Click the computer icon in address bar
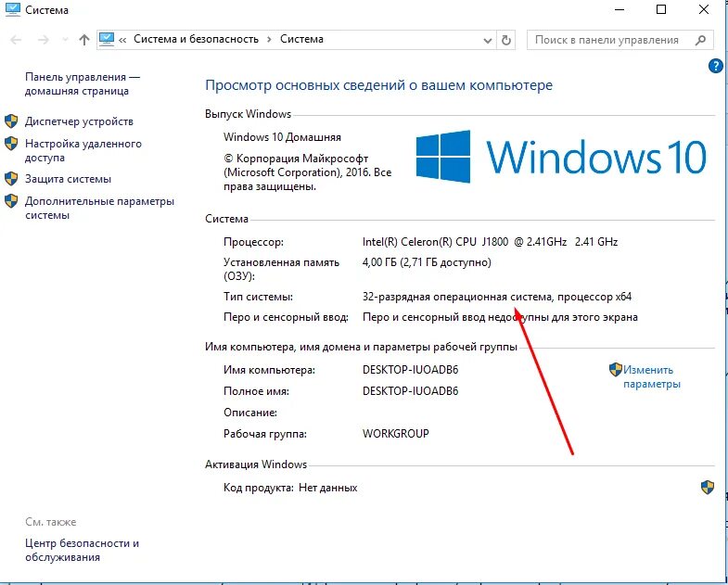728x585 pixels. point(107,39)
